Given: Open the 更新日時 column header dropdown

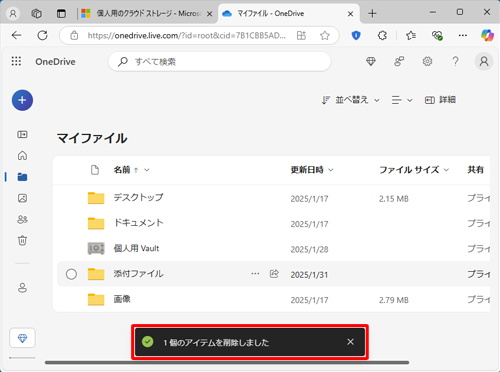Looking at the screenshot, I should pos(312,170).
